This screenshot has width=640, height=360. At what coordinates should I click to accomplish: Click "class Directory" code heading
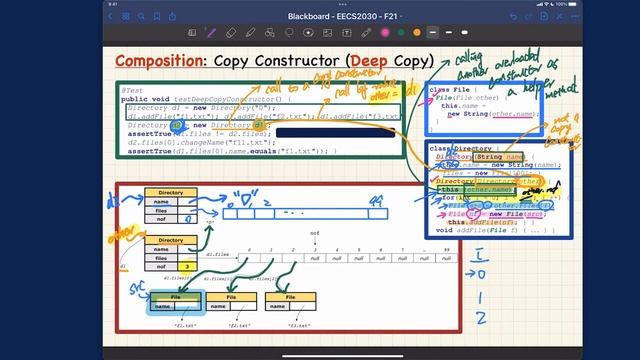point(460,148)
